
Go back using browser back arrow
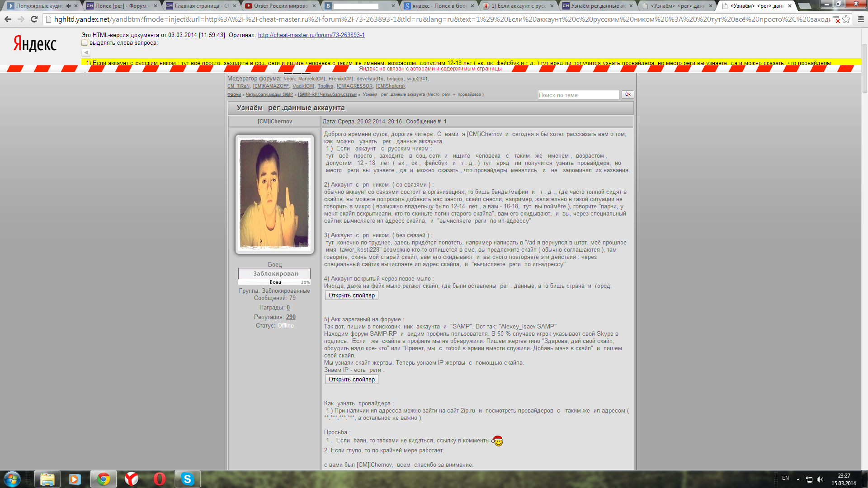(x=8, y=19)
